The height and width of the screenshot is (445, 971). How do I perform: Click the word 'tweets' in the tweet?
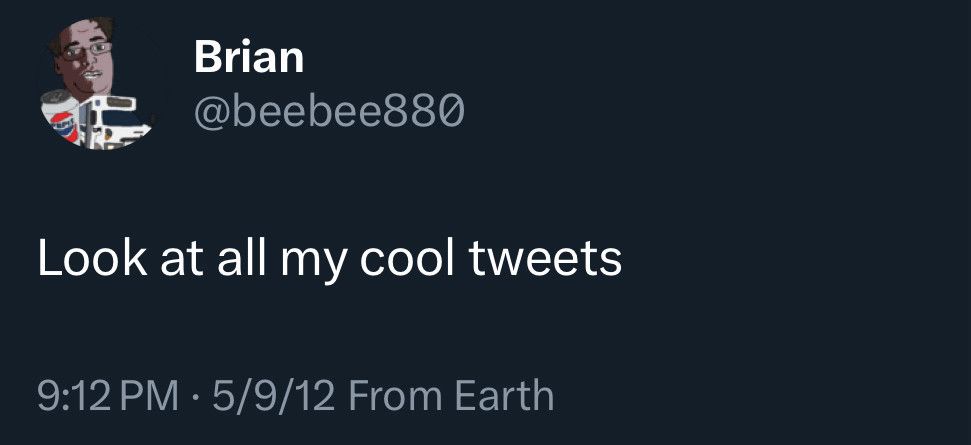point(546,259)
